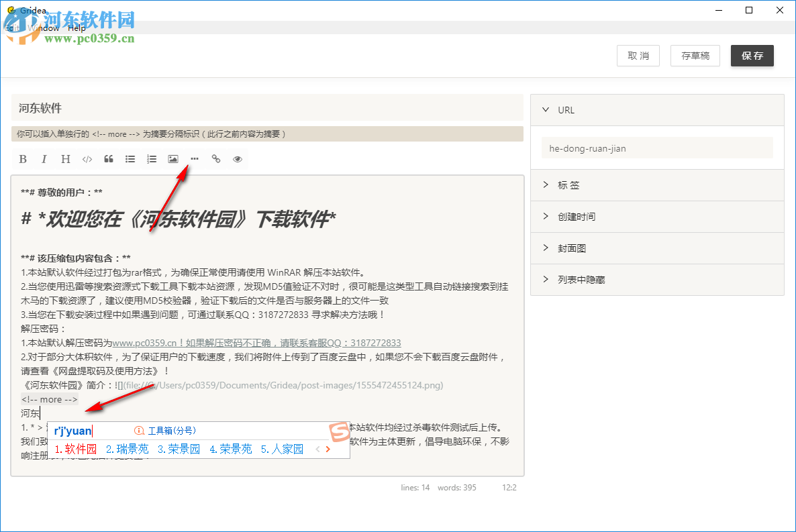Choose IME candidate 1 软件园
Screen dimensions: 796x532
pos(76,449)
